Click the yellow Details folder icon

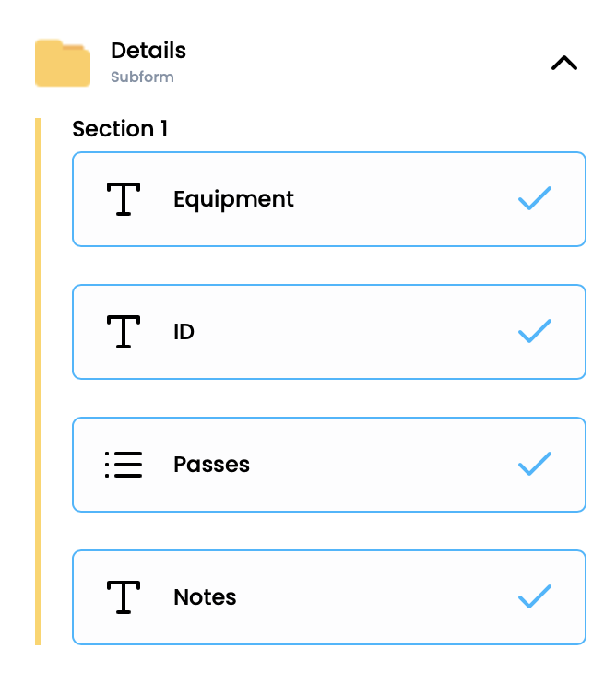tap(62, 64)
